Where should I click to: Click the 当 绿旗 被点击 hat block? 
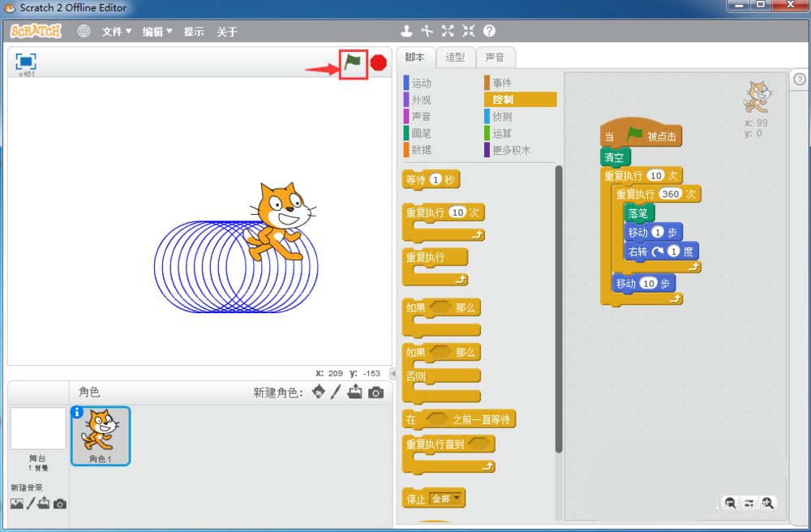coord(641,133)
